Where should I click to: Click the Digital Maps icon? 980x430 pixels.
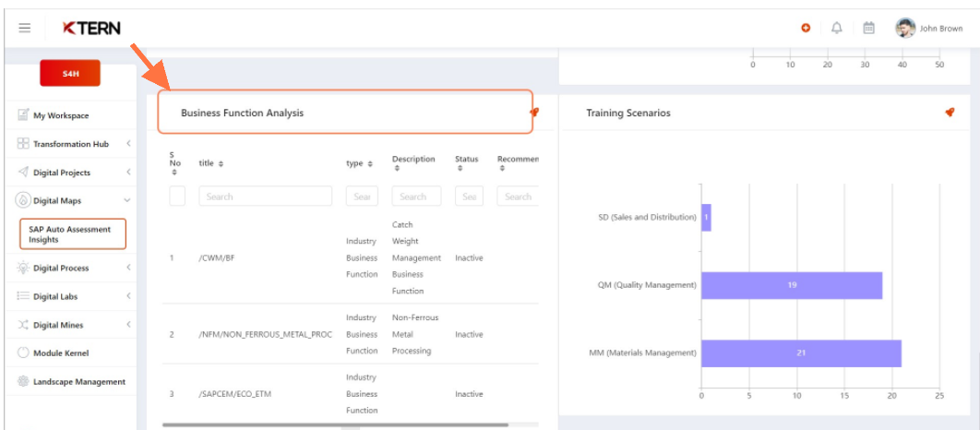click(23, 200)
